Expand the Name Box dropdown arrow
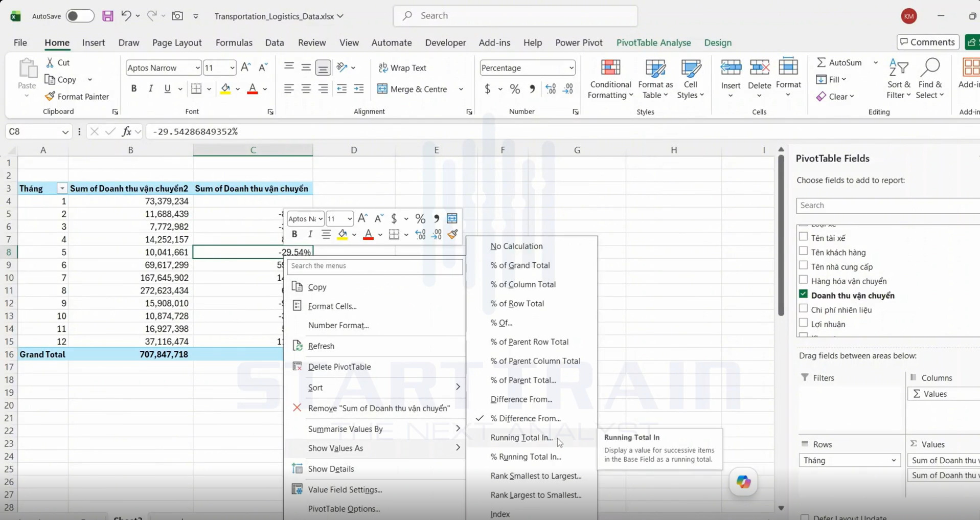 [65, 132]
